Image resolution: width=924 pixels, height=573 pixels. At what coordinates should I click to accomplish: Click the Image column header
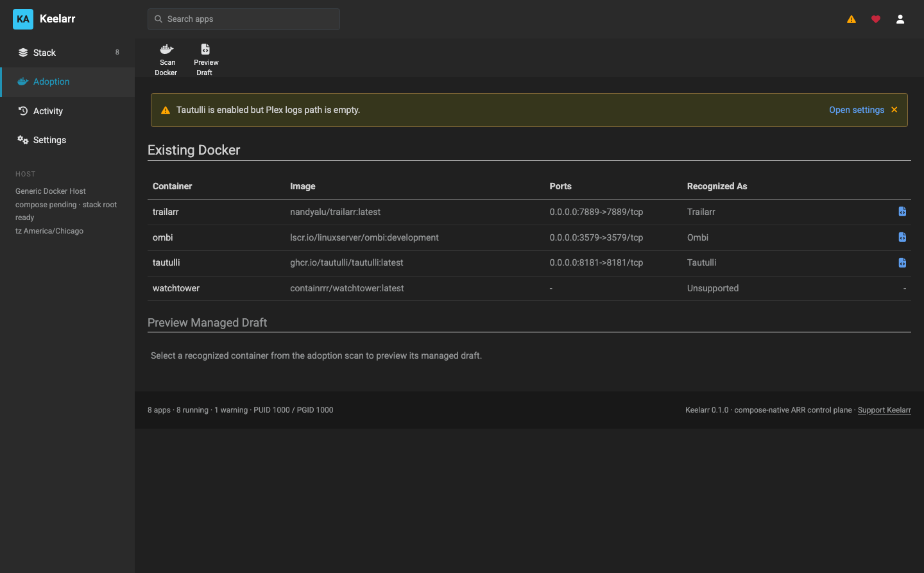303,186
